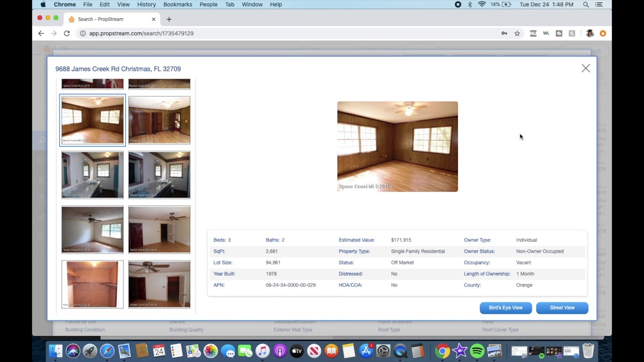Open Bird's Eye View
Viewport: 644px width, 362px height.
coord(506,308)
